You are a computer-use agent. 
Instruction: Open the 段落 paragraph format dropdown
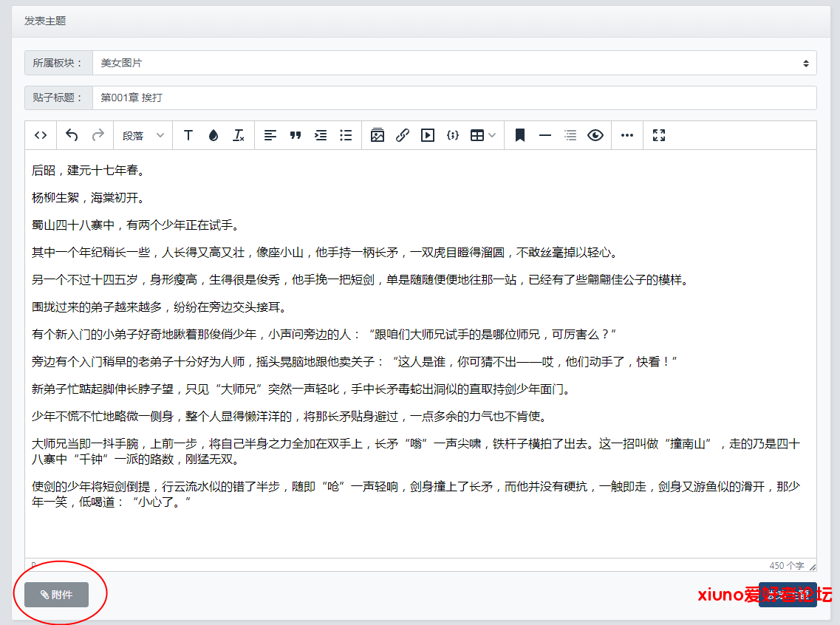pyautogui.click(x=143, y=135)
